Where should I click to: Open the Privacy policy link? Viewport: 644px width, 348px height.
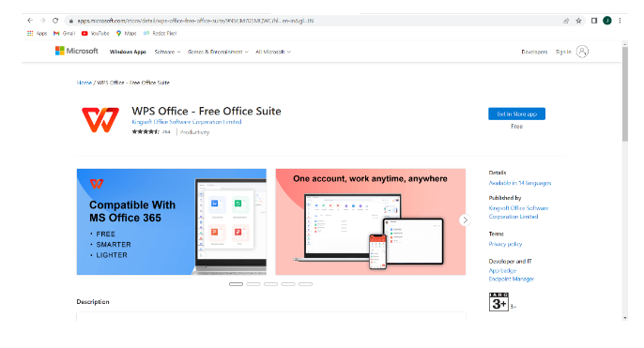505,244
